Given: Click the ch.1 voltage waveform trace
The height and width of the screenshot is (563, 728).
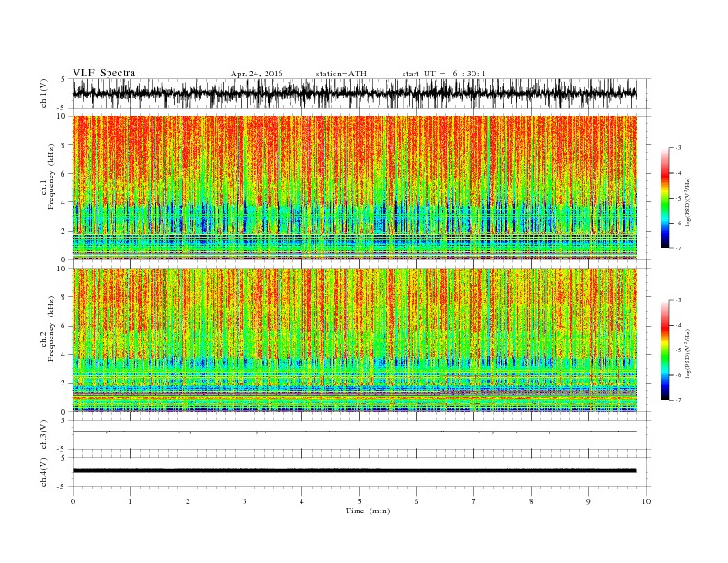Looking at the screenshot, I should pyautogui.click(x=354, y=93).
